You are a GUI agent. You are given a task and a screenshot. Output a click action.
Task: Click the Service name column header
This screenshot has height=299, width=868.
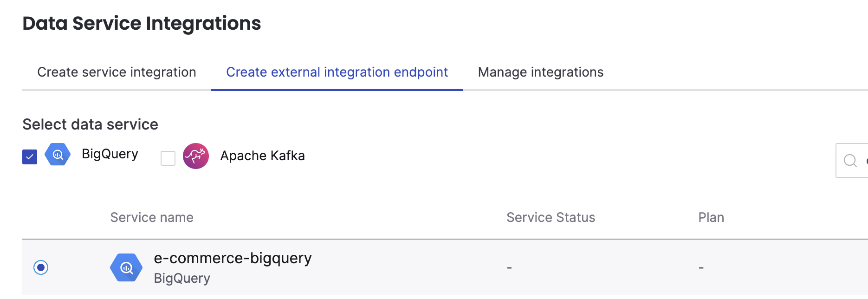152,217
